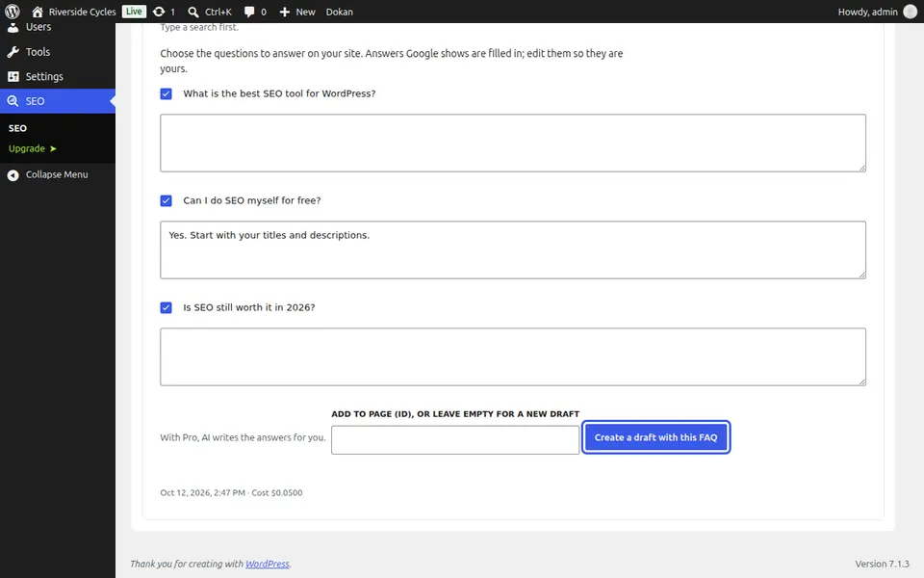
Task: Click the New label in admin bar
Action: click(x=305, y=12)
